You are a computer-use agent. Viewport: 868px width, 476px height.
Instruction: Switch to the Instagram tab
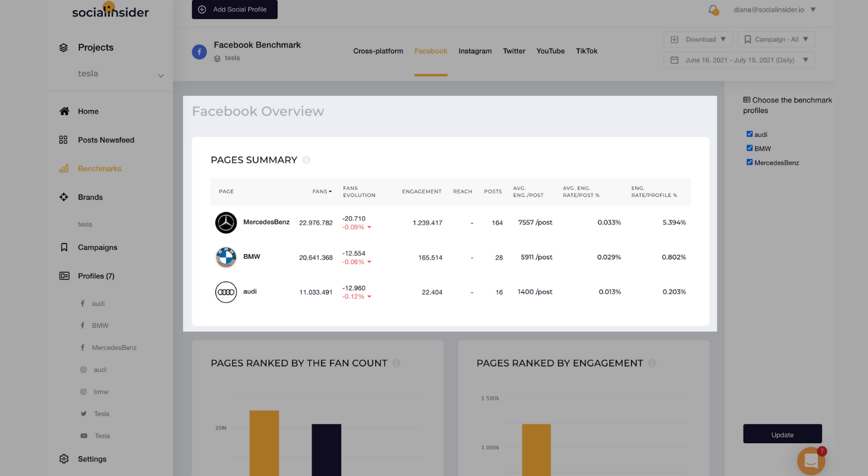[x=475, y=51]
